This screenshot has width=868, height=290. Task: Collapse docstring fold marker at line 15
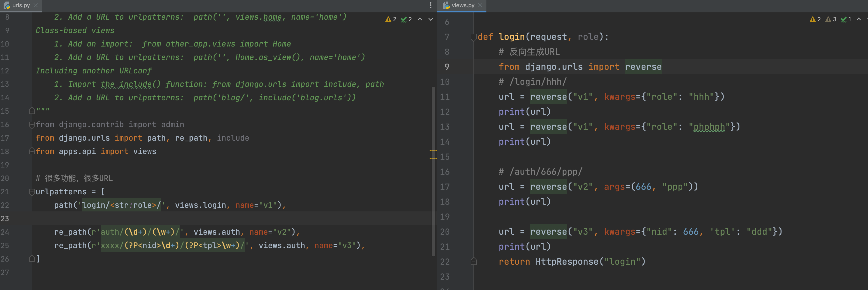(32, 111)
